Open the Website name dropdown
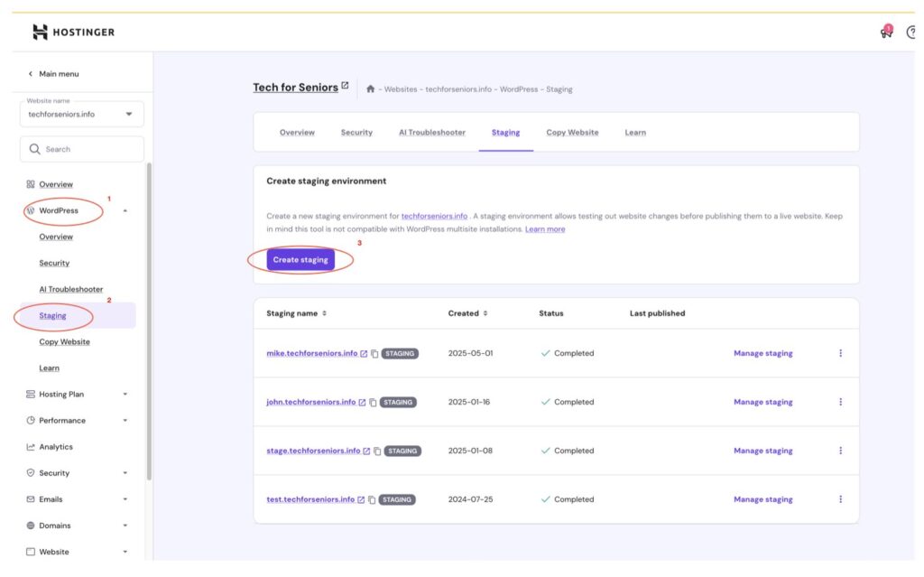This screenshot has height=577, width=924. coord(81,114)
